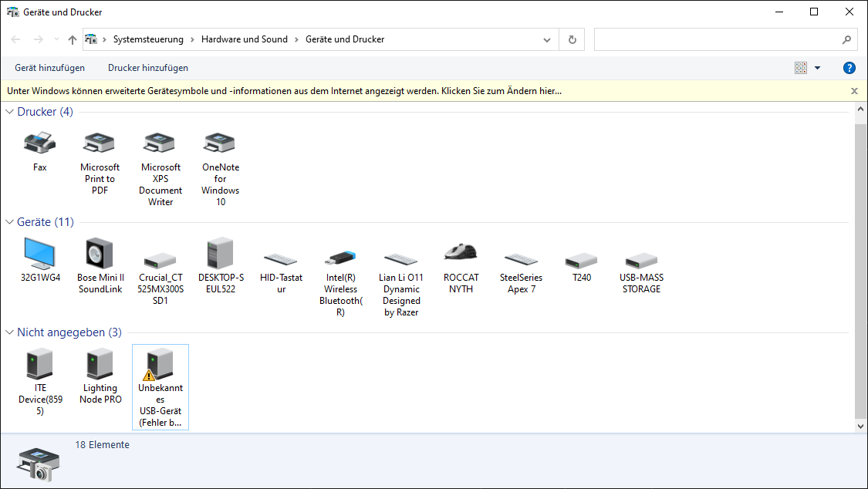Screen dimensions: 868x489
Task: Click the forward navigation arrow
Action: [39, 39]
